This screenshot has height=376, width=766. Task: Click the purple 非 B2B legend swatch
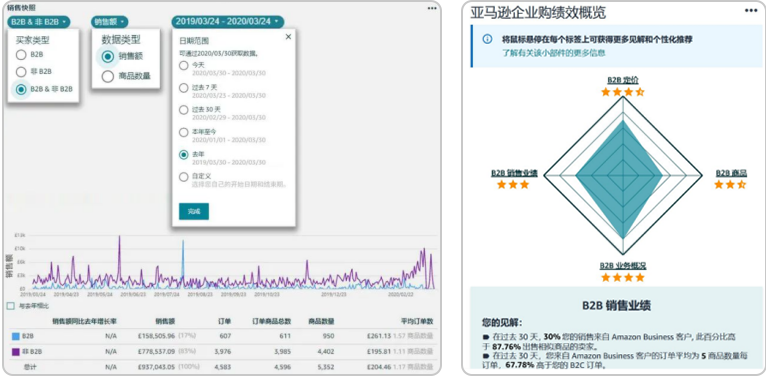16,352
